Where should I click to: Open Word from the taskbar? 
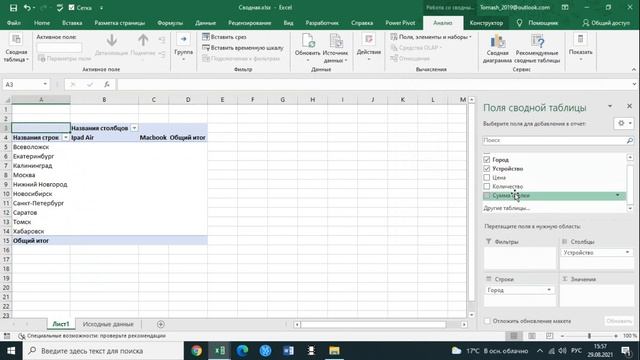point(288,351)
